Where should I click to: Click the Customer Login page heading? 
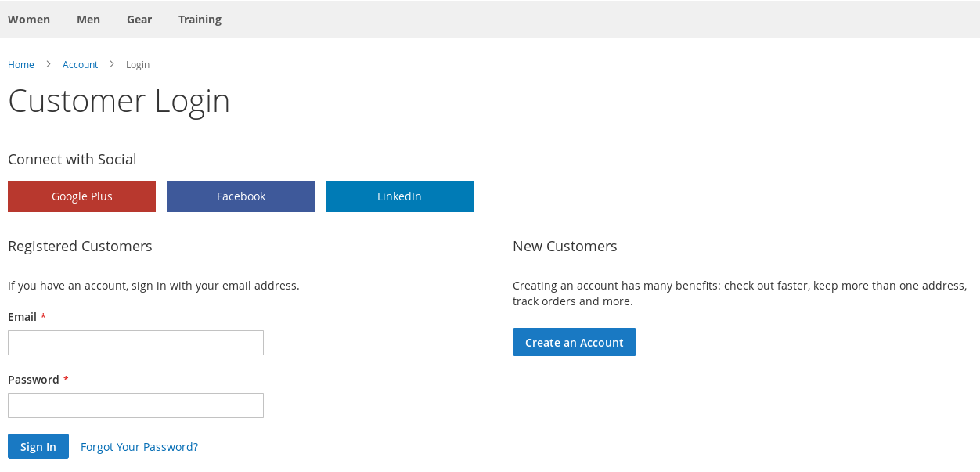click(119, 101)
